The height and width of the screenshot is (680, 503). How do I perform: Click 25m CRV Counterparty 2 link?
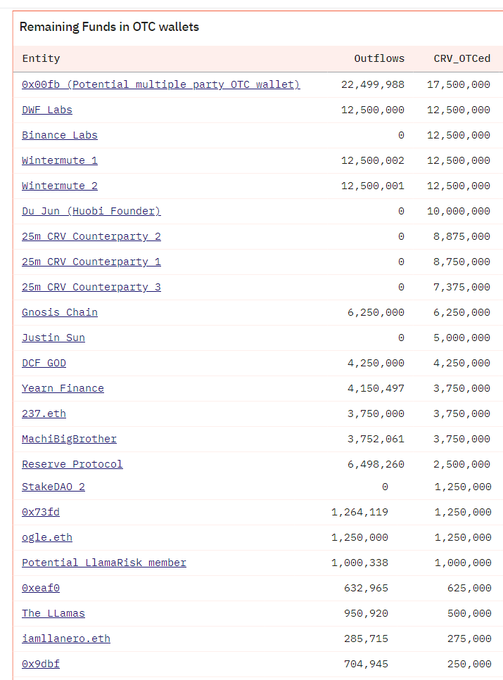[x=91, y=236]
